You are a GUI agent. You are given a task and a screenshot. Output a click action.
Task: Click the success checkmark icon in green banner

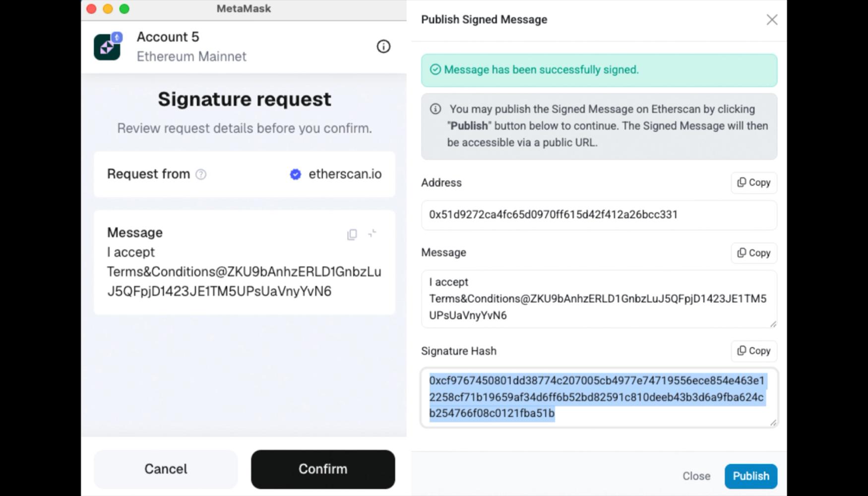tap(435, 69)
